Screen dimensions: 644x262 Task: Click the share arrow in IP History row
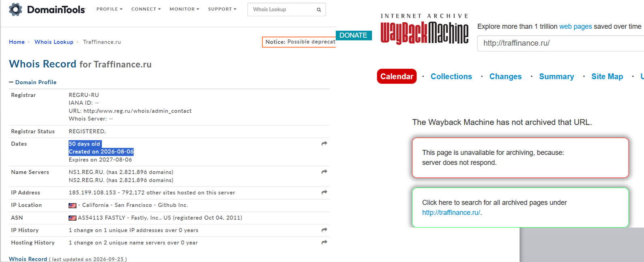(324, 230)
